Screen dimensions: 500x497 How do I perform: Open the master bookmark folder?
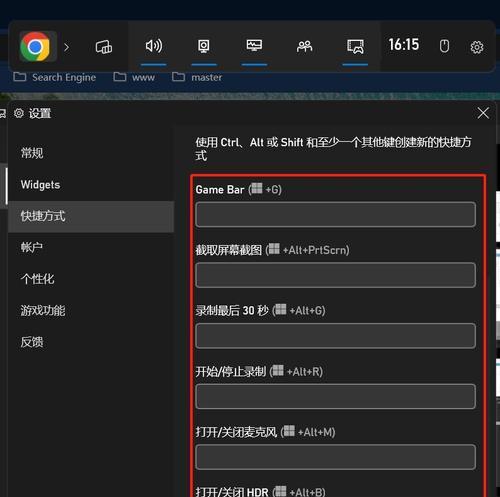[x=197, y=77]
